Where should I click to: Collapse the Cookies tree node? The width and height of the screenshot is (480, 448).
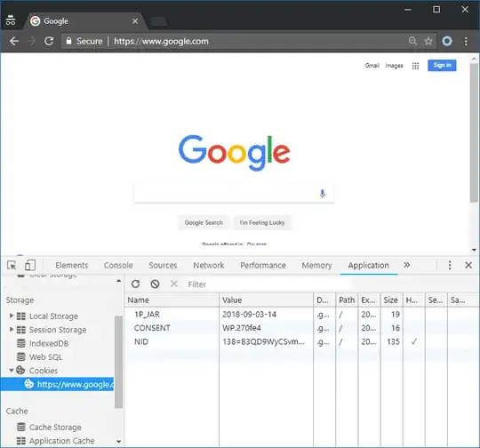point(11,370)
